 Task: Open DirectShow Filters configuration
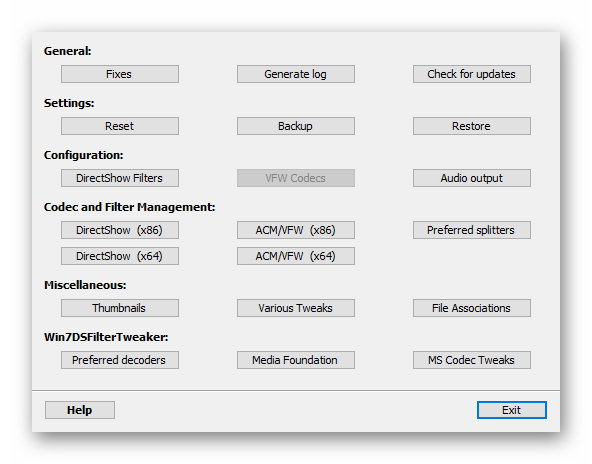(x=120, y=178)
